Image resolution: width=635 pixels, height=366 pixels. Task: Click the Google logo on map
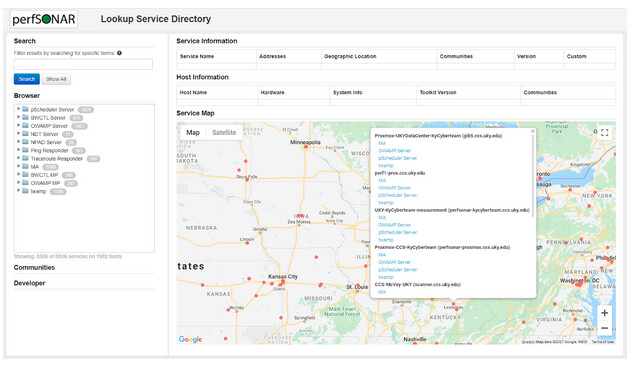(x=190, y=339)
